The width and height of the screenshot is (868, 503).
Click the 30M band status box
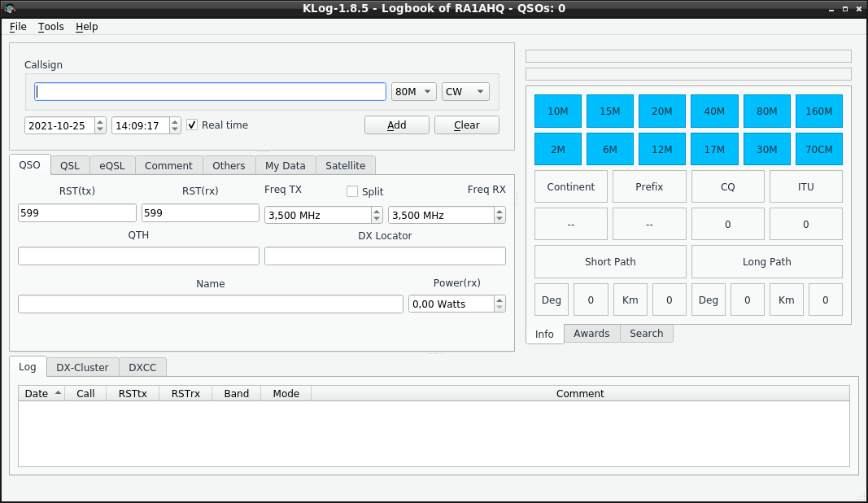[x=766, y=149]
